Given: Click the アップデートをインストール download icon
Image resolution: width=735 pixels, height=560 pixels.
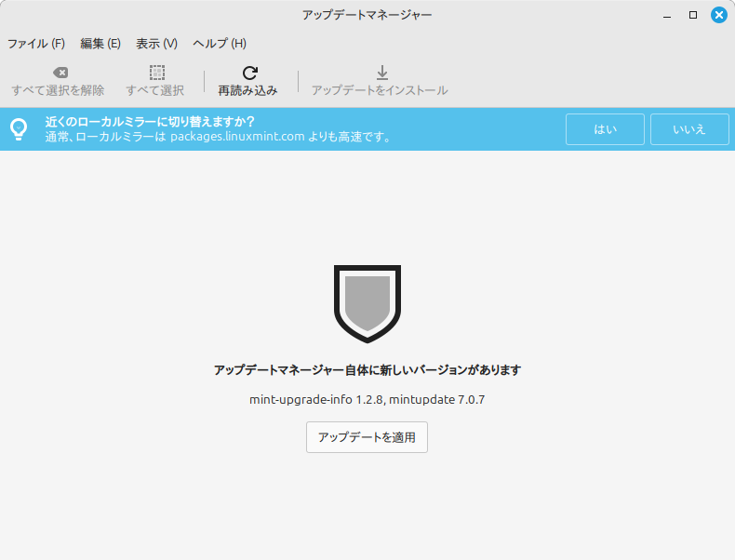Looking at the screenshot, I should click(382, 73).
